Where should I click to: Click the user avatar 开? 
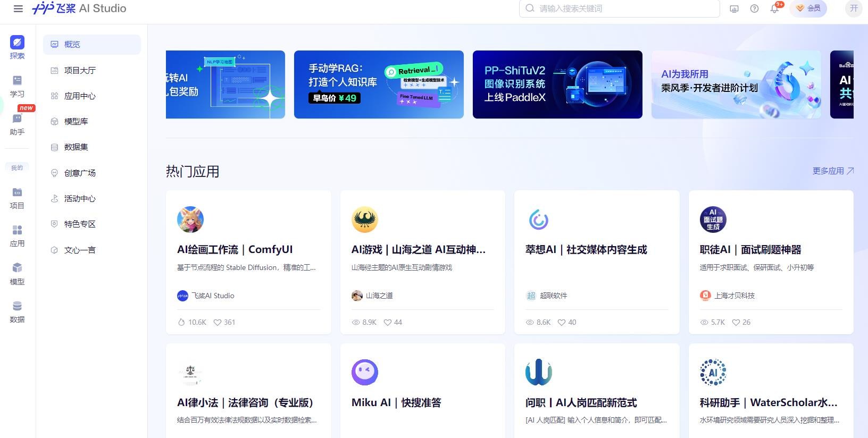click(854, 9)
